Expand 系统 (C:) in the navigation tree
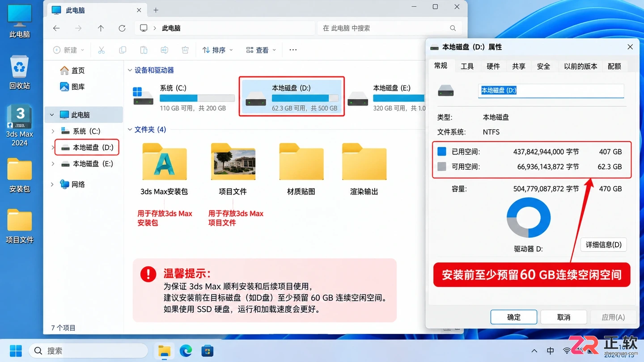The height and width of the screenshot is (362, 644). point(53,131)
